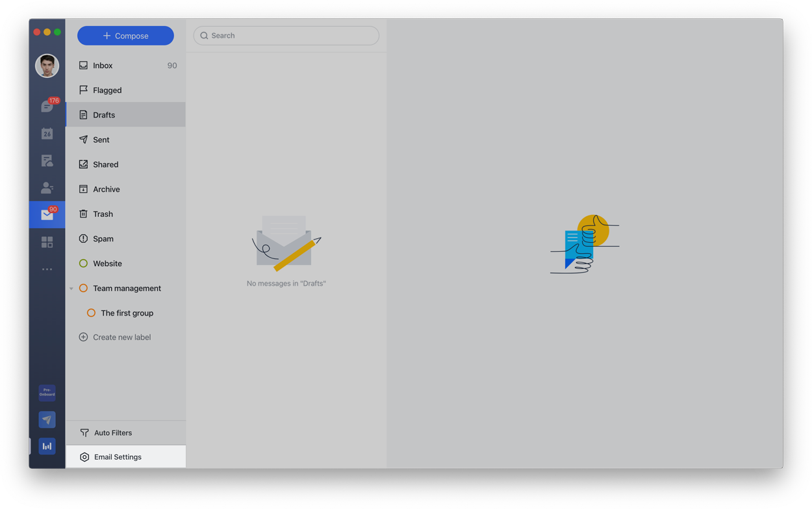812x509 pixels.
Task: Click the Inbox tray icon
Action: (83, 66)
